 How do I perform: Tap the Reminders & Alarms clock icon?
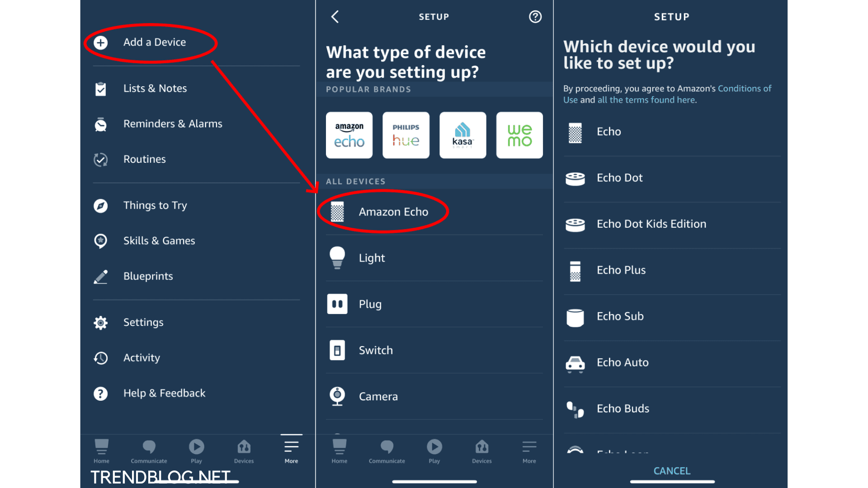tap(100, 124)
